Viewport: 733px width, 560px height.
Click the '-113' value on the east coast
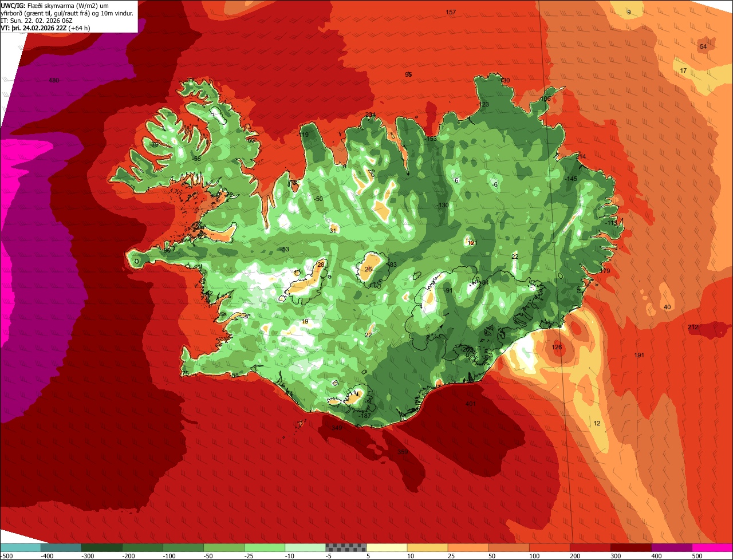pyautogui.click(x=611, y=222)
